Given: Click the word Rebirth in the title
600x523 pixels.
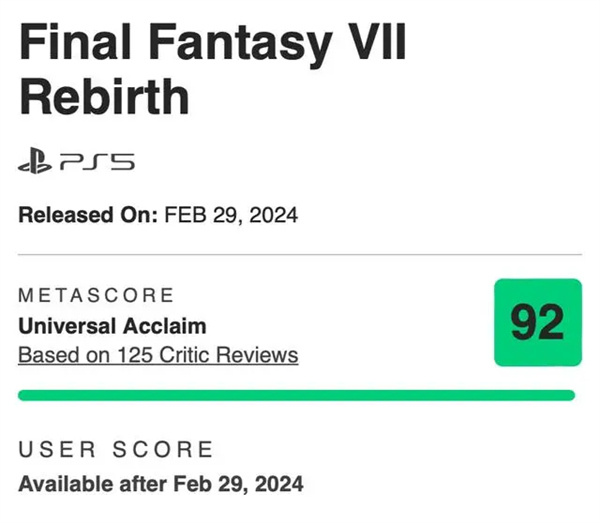Looking at the screenshot, I should 104,96.
